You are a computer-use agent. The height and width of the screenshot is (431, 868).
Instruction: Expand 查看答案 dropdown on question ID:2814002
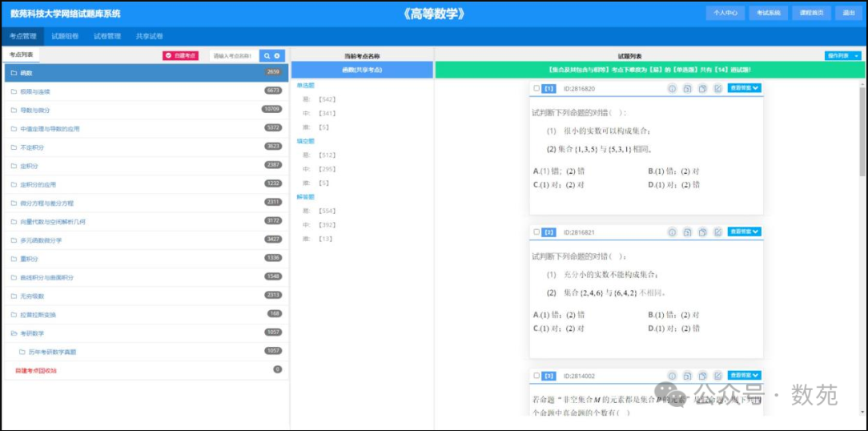point(744,375)
